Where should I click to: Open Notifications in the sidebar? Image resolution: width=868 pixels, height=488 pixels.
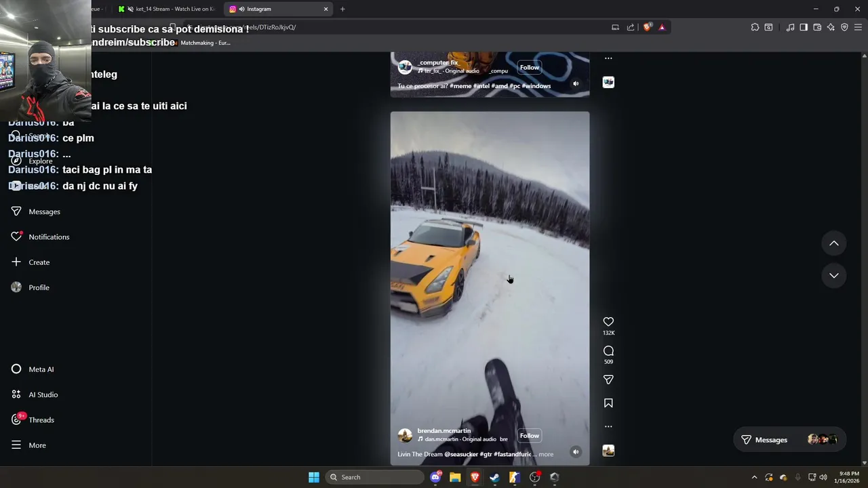point(40,237)
